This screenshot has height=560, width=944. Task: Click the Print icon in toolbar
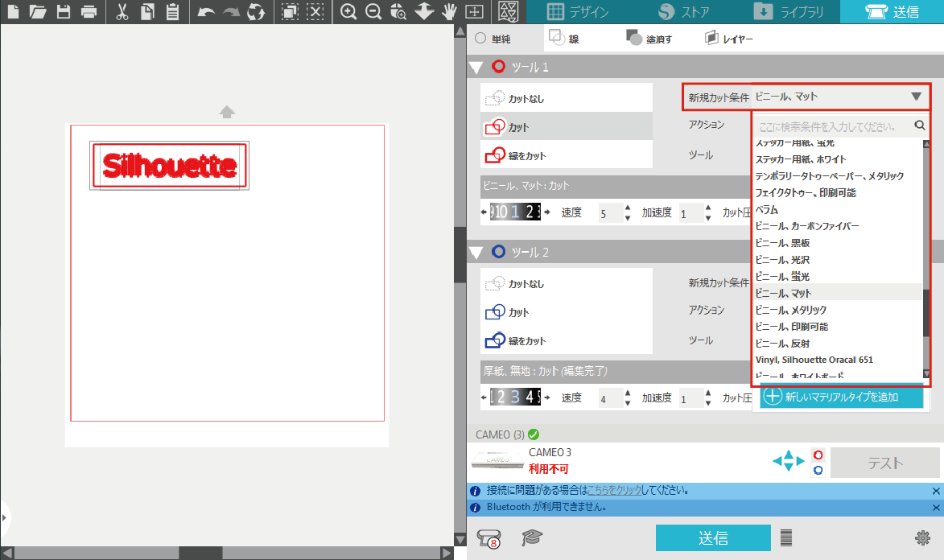pyautogui.click(x=89, y=12)
